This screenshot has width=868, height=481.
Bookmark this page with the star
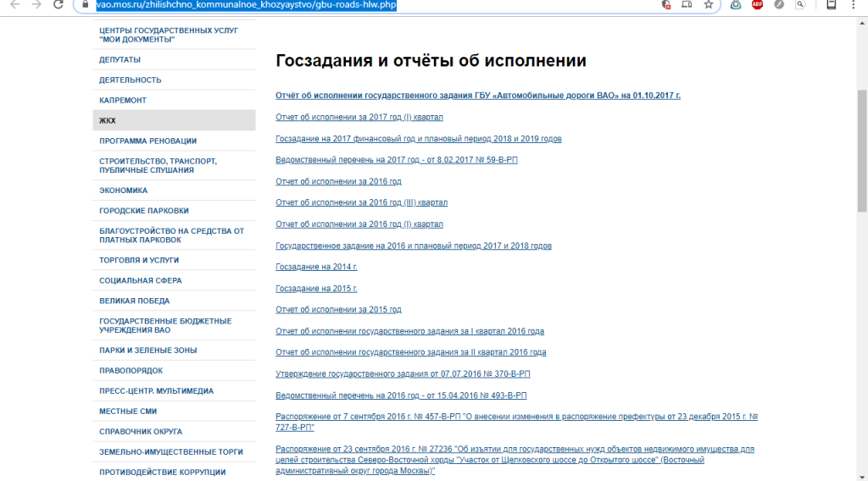(x=709, y=4)
